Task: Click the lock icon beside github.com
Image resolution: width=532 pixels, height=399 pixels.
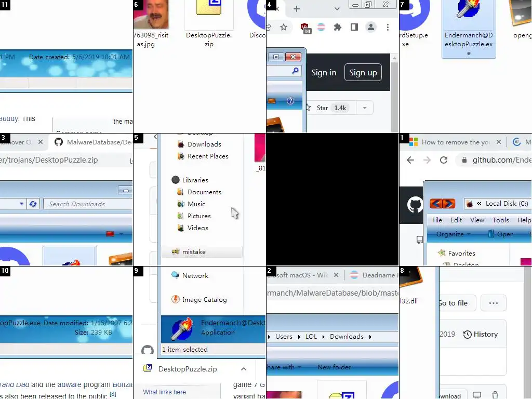Action: click(x=464, y=160)
